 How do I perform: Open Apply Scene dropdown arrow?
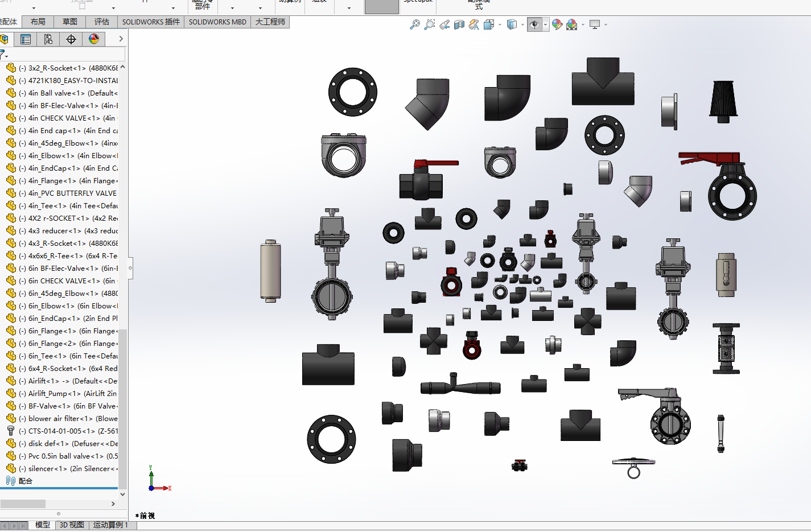(583, 24)
